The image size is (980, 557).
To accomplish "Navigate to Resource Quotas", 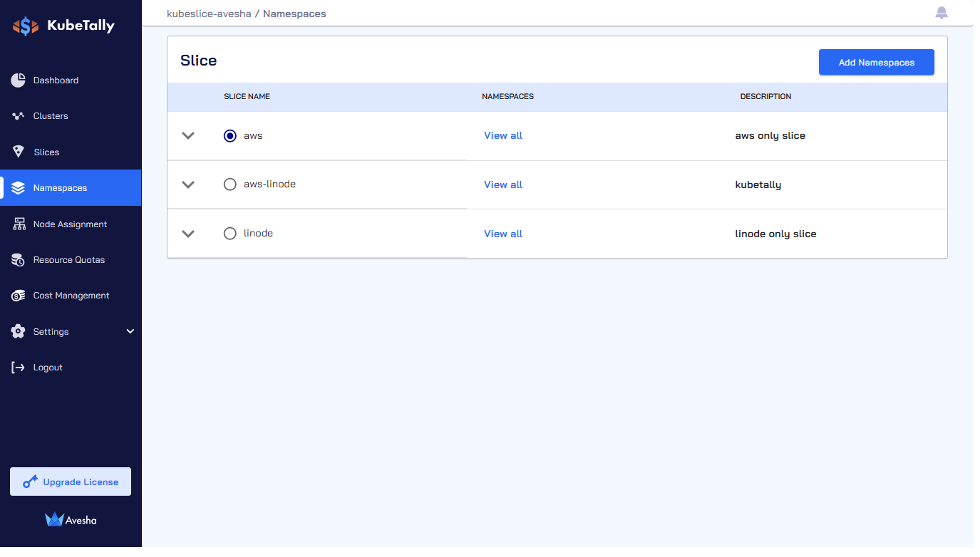I will pyautogui.click(x=71, y=260).
